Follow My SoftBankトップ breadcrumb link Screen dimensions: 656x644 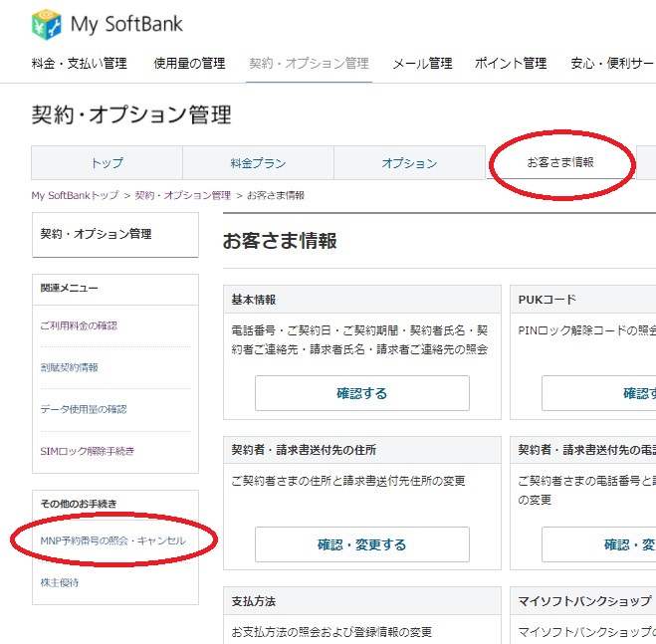75,195
